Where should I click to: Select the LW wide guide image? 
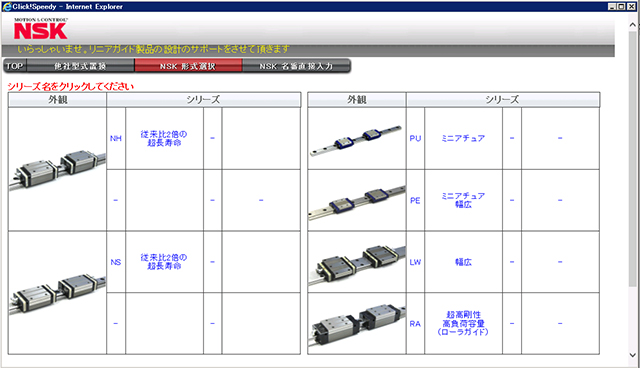[x=357, y=262]
